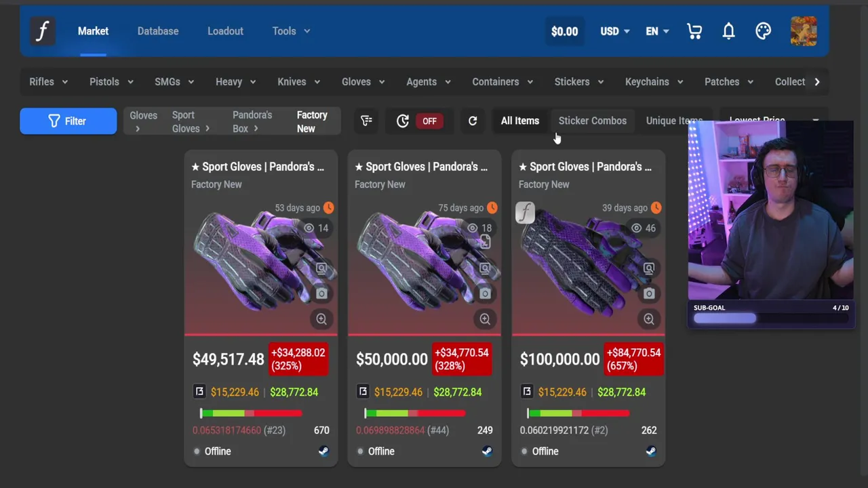Open the site logo home icon
The image size is (868, 488).
coord(42,31)
